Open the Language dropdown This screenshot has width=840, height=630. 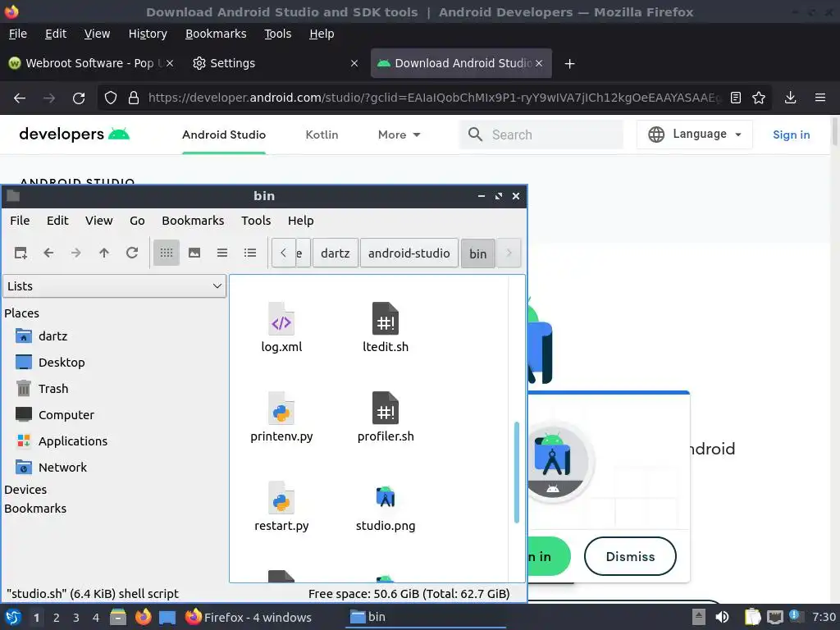point(694,134)
